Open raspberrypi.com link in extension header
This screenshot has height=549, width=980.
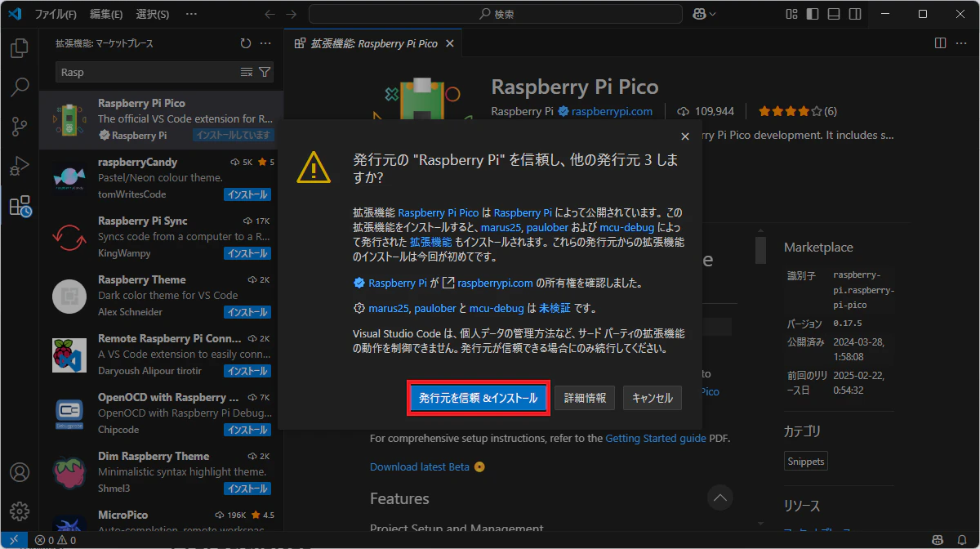[612, 111]
